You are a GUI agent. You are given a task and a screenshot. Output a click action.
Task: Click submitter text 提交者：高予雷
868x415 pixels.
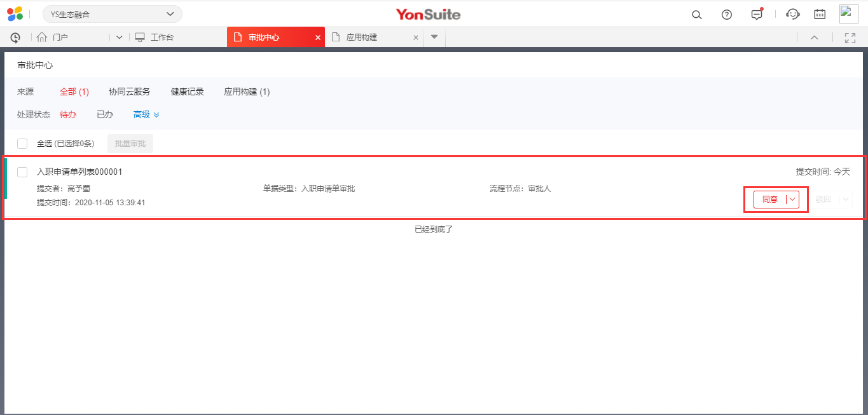click(x=64, y=189)
